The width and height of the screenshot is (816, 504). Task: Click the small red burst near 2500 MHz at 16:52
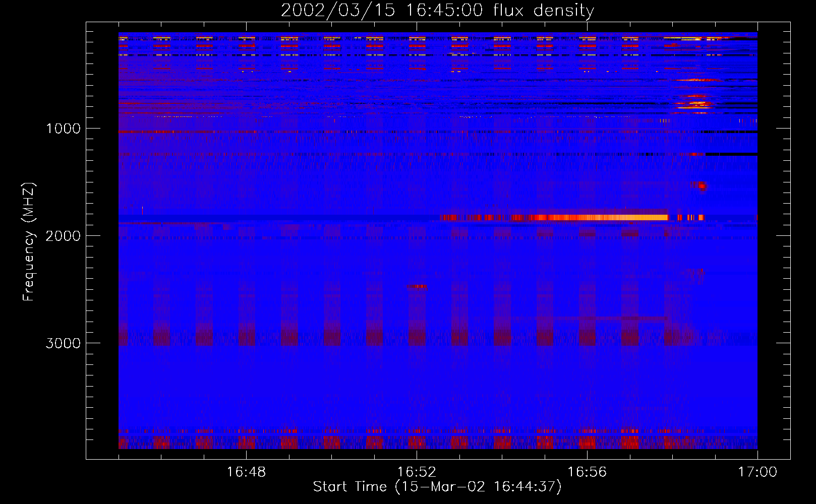point(417,287)
